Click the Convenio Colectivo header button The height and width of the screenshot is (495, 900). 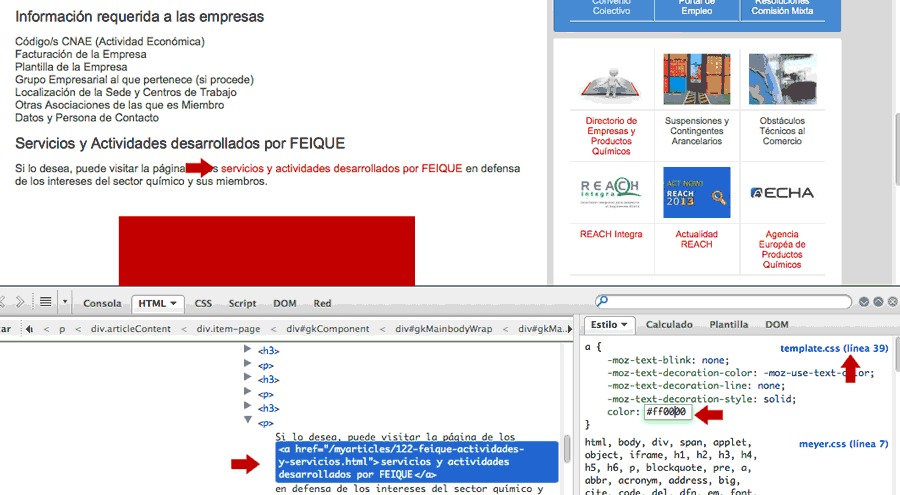coord(611,7)
